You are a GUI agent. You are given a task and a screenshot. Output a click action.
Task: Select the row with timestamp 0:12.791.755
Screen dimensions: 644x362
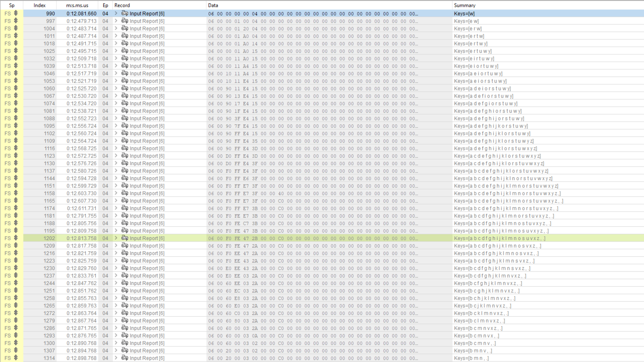point(81,216)
